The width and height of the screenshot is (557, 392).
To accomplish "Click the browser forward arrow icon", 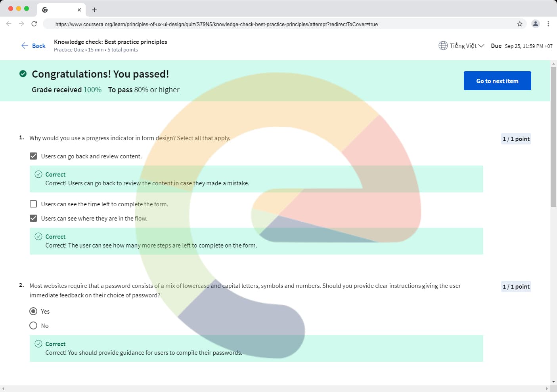I will click(21, 24).
